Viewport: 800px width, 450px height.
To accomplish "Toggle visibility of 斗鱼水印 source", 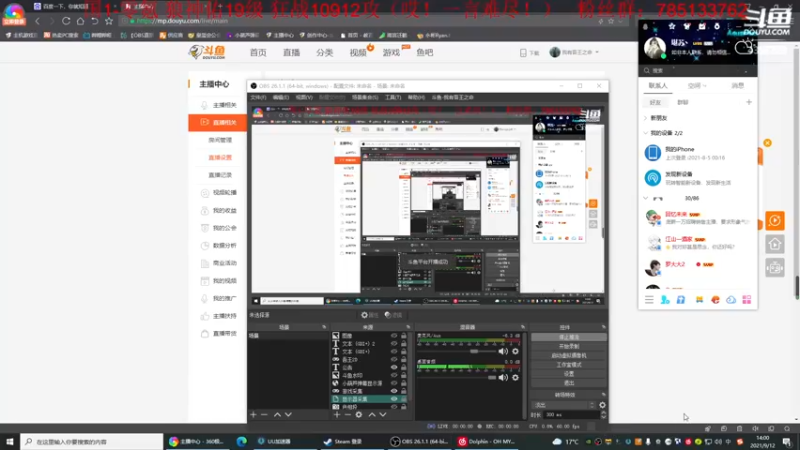I will point(394,375).
